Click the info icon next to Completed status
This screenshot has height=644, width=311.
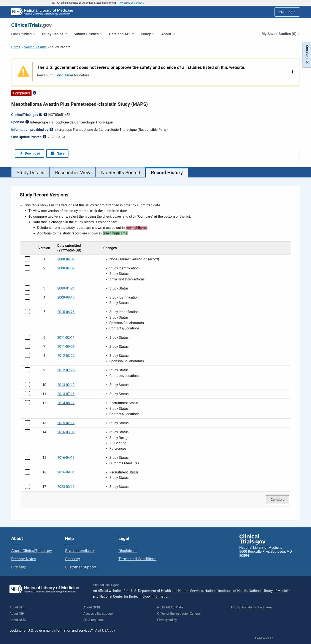click(x=35, y=93)
